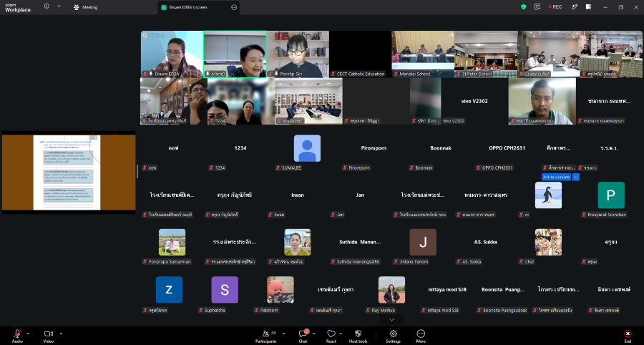Viewport: 644px width, 345px height.
Task: Open the React heart menu
Action: coord(331,336)
